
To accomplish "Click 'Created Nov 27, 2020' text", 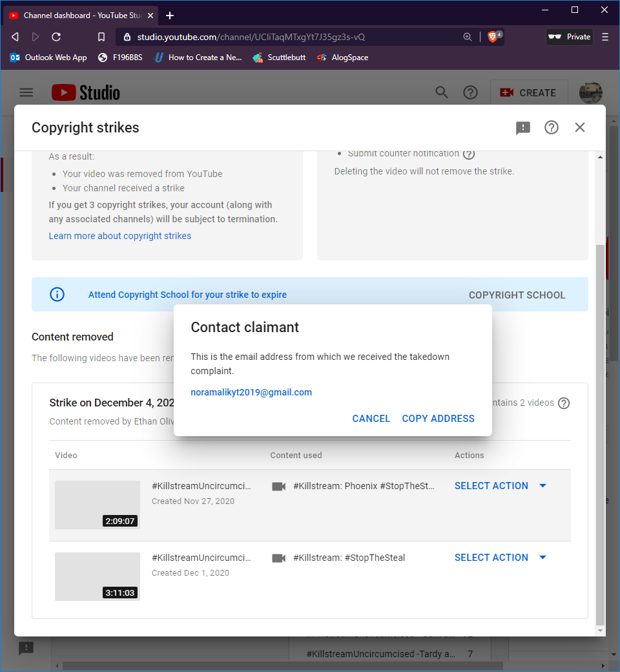I will (x=193, y=501).
